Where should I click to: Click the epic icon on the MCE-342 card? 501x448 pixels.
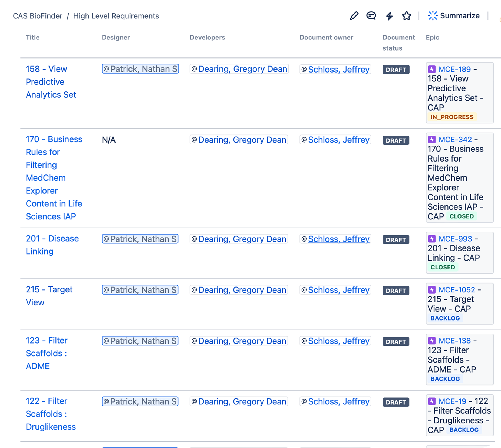pos(431,140)
